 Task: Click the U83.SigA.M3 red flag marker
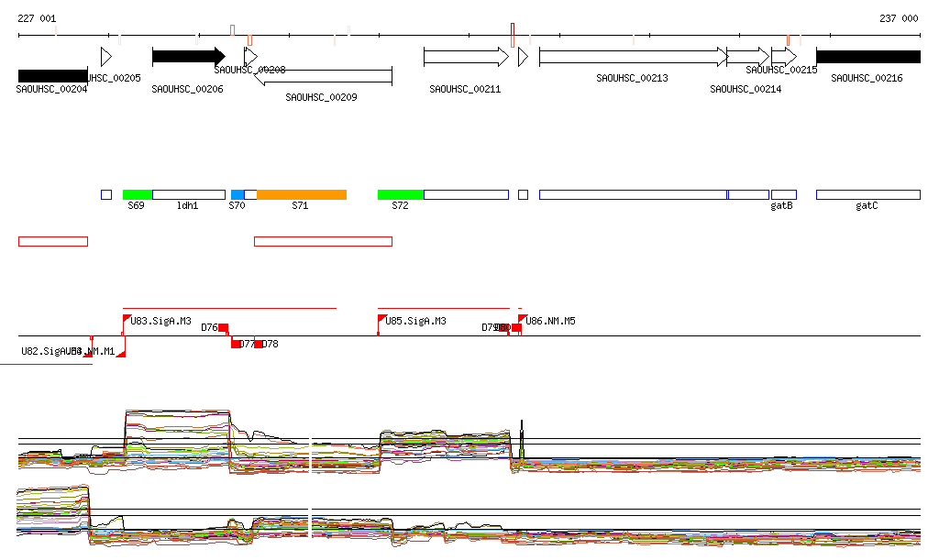127,319
